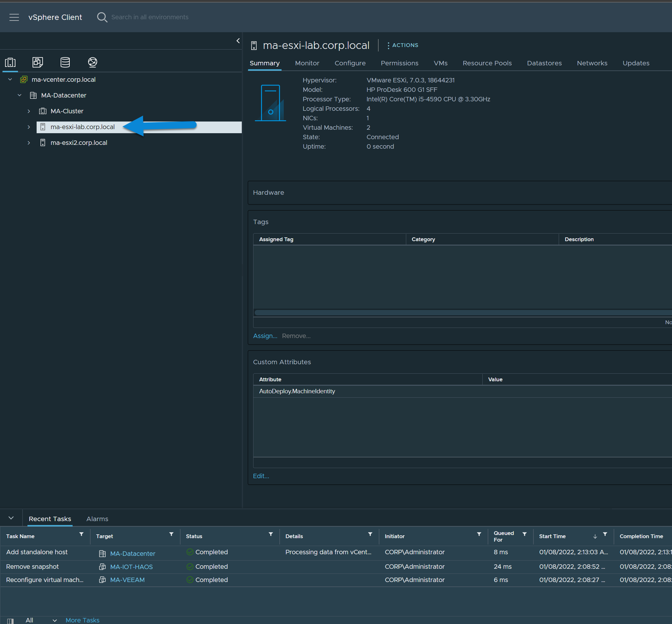
Task: Expand the MA-Cluster tree node
Action: (x=29, y=111)
